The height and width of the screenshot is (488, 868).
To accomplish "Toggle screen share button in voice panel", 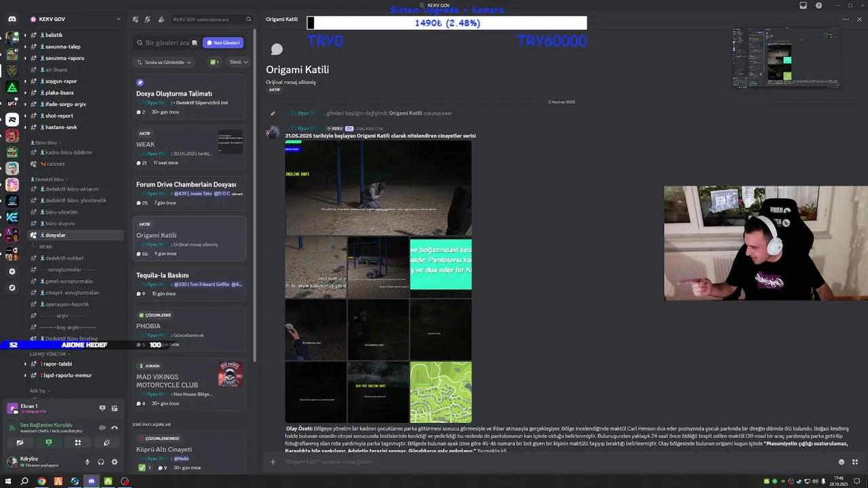I will tap(49, 443).
